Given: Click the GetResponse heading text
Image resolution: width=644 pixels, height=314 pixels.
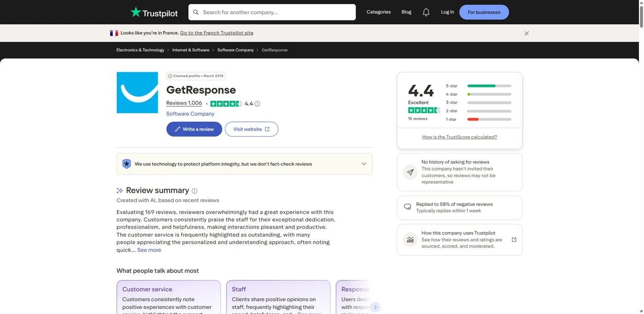Looking at the screenshot, I should [201, 90].
